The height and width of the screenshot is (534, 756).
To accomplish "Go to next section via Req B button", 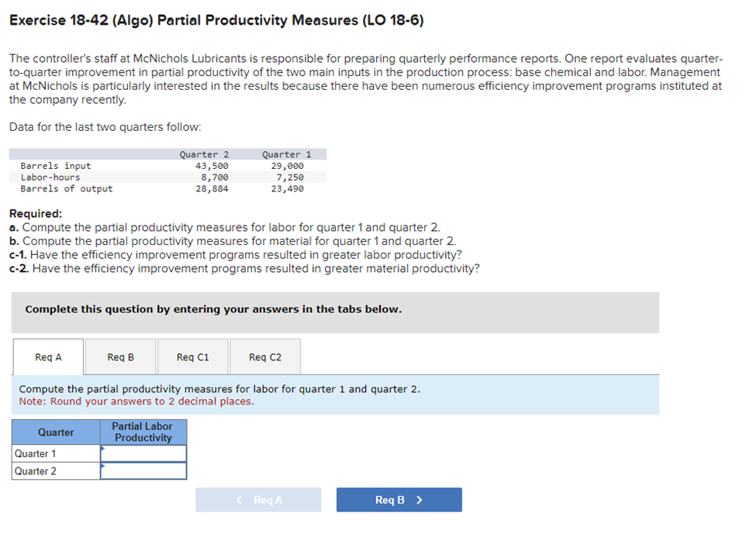I will pos(399,500).
